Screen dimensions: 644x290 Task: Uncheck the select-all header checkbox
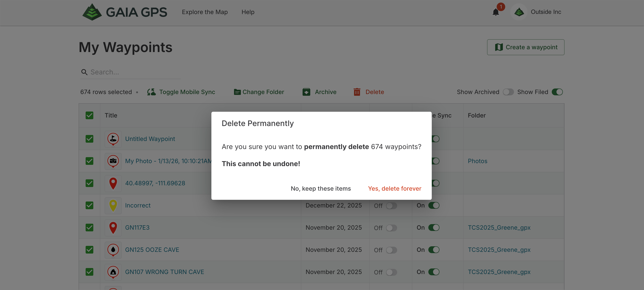(x=89, y=115)
